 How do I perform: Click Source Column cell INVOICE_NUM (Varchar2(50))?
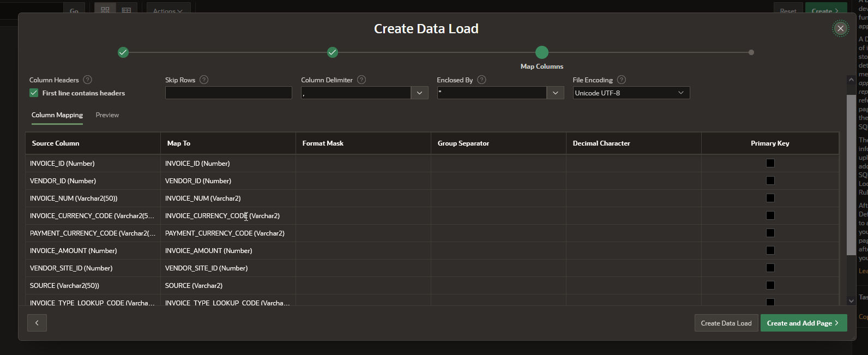[93, 198]
